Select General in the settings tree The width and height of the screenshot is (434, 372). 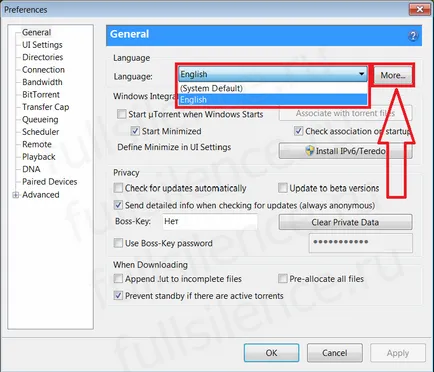[x=36, y=32]
